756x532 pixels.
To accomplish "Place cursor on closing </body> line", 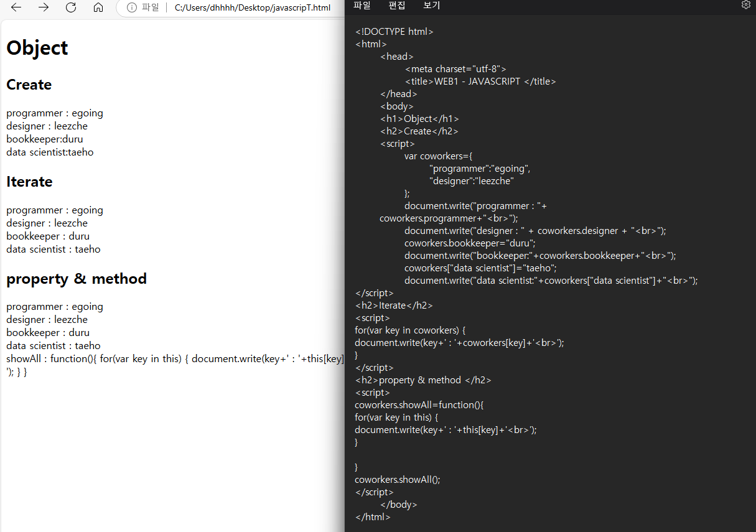I will click(399, 505).
